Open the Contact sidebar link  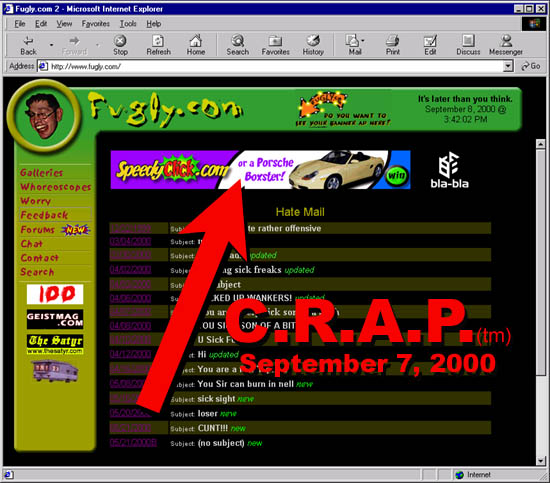39,258
